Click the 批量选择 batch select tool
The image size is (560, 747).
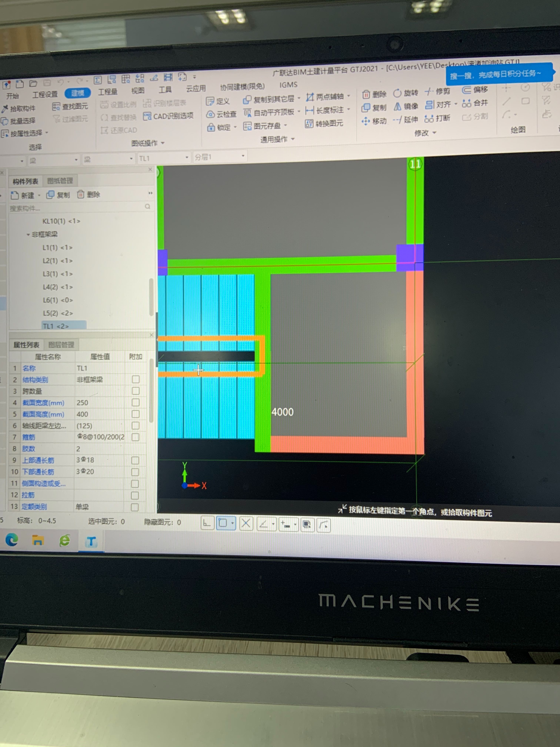[x=18, y=121]
